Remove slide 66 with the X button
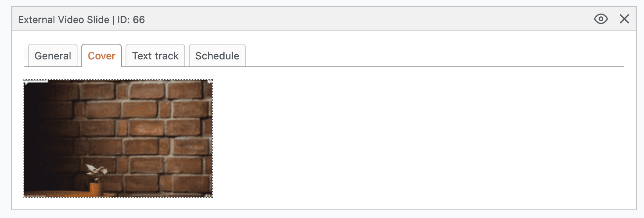This screenshot has width=644, height=218. tap(624, 19)
